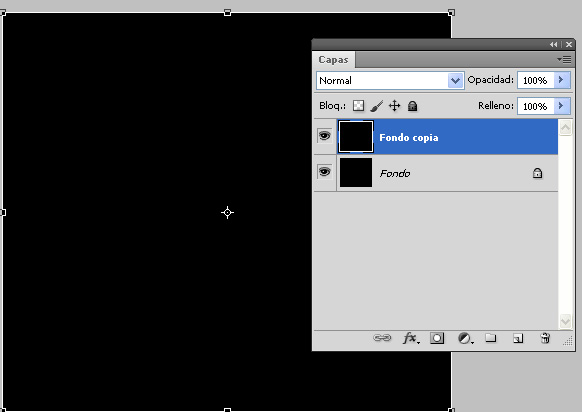Open the Normal blend mode dropdown
Viewport: 582px width, 412px height.
coord(390,80)
